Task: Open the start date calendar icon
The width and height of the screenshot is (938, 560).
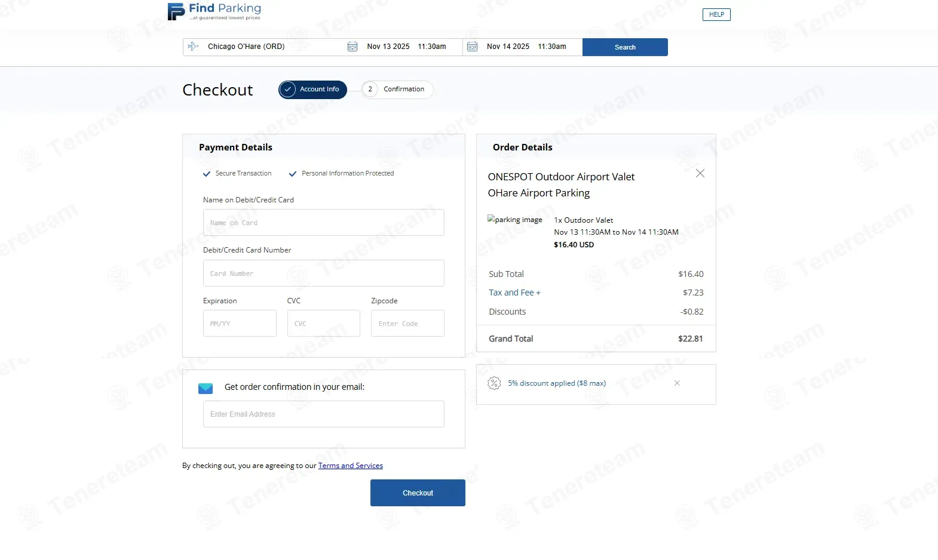Action: click(352, 47)
